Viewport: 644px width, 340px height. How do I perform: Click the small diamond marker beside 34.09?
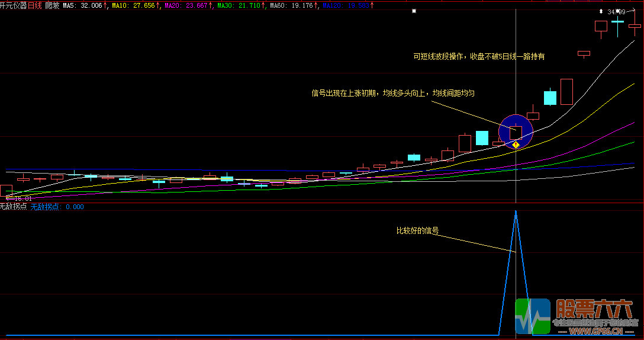601,11
